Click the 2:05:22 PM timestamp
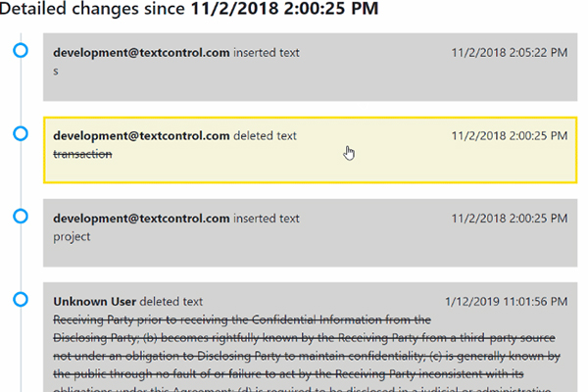The width and height of the screenshot is (588, 392). coord(510,53)
